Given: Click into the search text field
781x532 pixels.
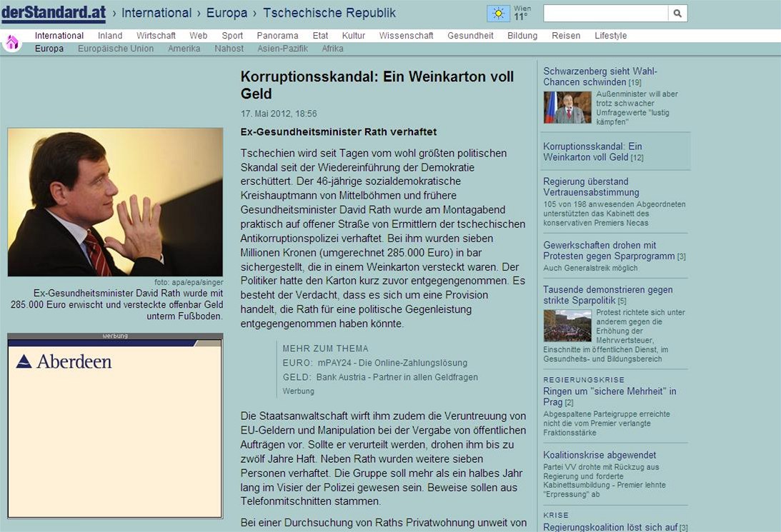Looking at the screenshot, I should coord(605,14).
